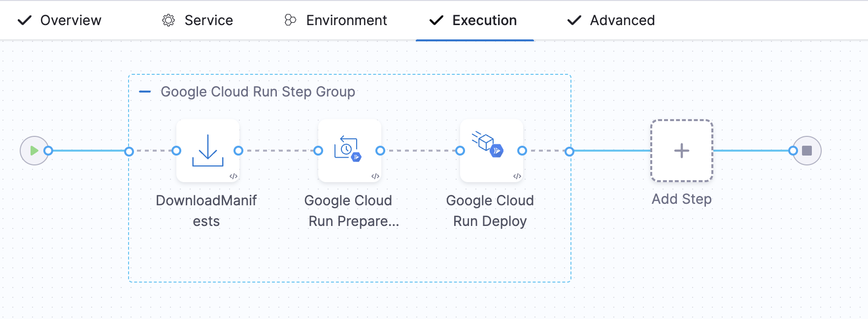The height and width of the screenshot is (319, 868).
Task: Click the step group exit connector node
Action: [x=569, y=151]
